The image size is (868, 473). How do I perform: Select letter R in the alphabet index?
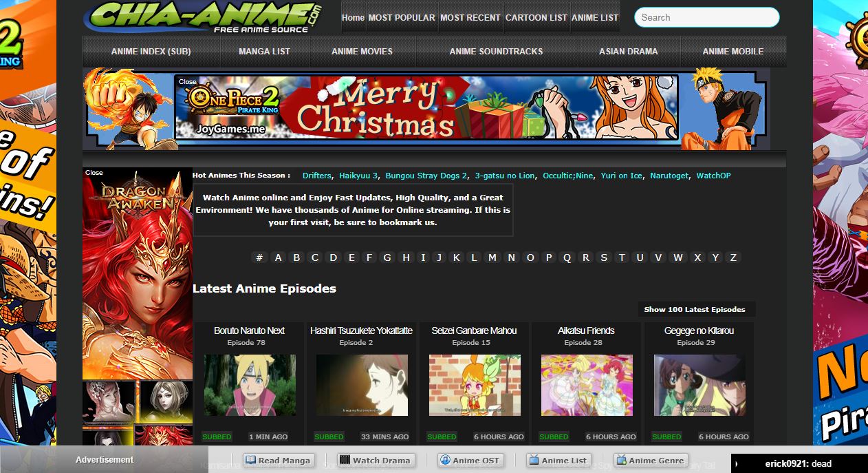[x=586, y=257]
